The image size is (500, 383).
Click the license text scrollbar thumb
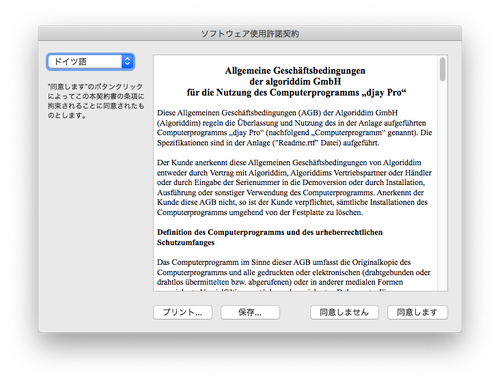click(x=442, y=69)
